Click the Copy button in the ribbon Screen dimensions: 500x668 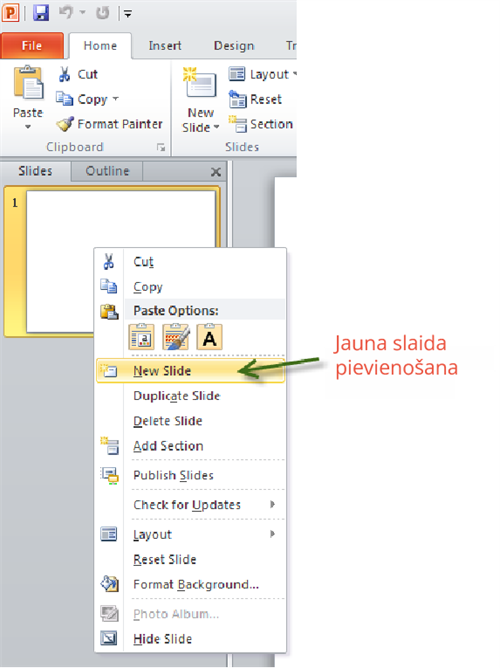coord(82,99)
